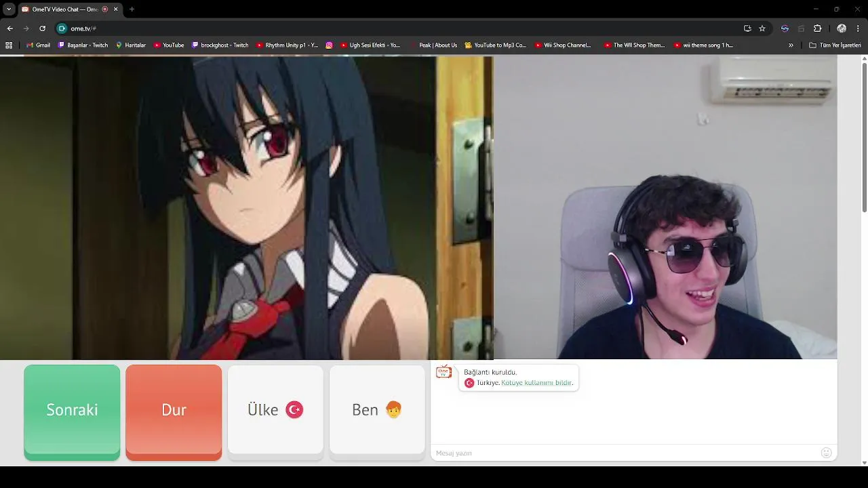Install app icon in address bar

pyautogui.click(x=747, y=28)
